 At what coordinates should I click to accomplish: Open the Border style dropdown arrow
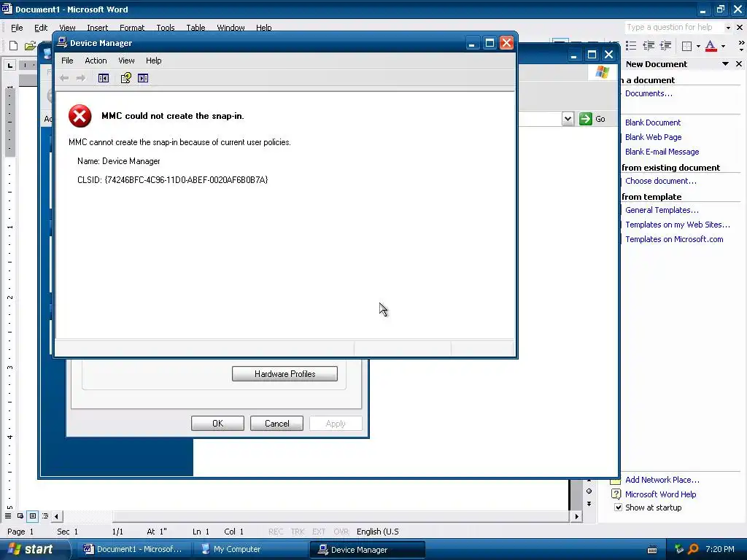tap(698, 46)
